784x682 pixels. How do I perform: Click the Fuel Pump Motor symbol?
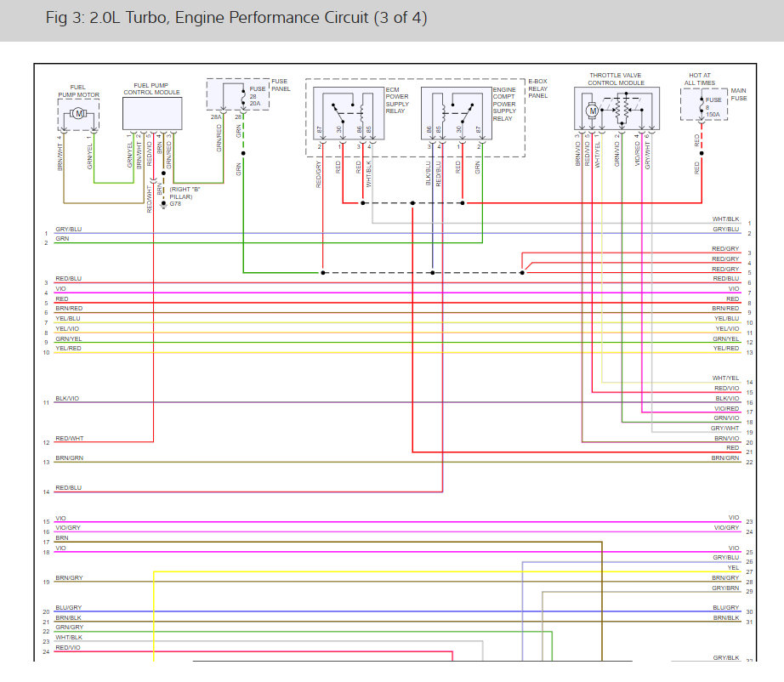(x=78, y=113)
